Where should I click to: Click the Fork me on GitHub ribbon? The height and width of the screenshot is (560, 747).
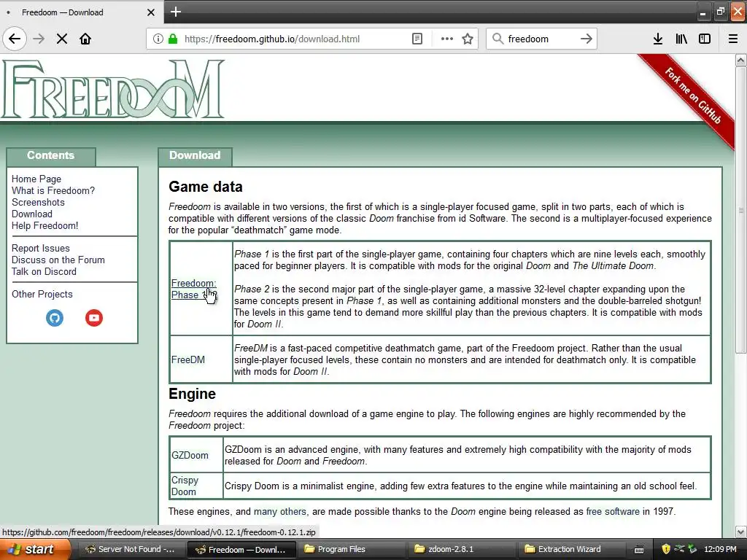tap(693, 97)
